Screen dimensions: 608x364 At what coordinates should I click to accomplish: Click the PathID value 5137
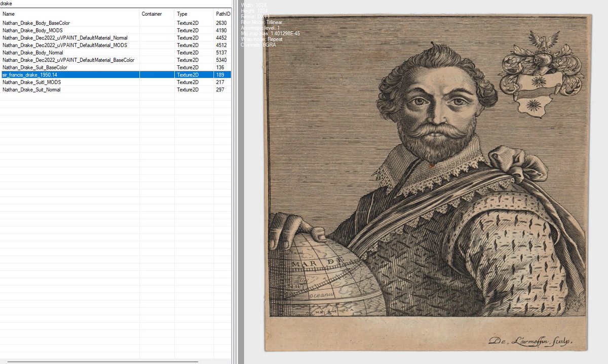point(221,53)
